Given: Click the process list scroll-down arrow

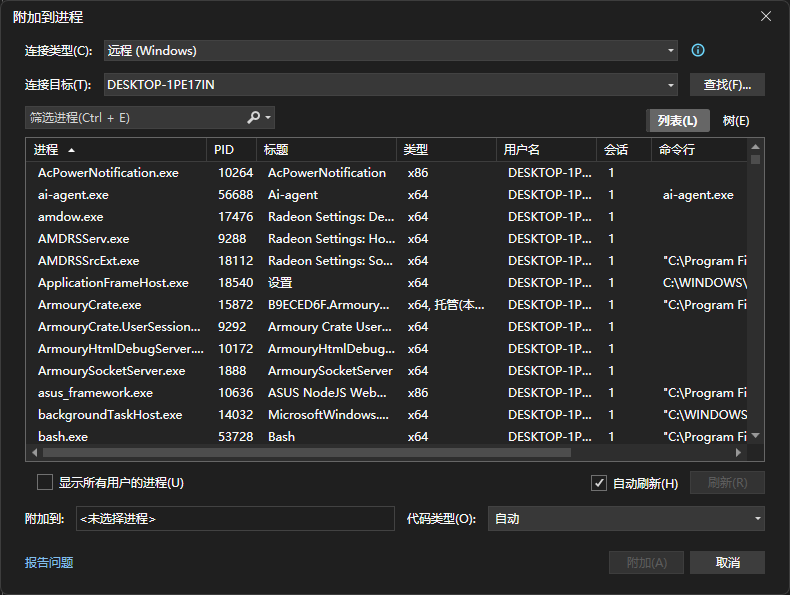Looking at the screenshot, I should point(756,436).
